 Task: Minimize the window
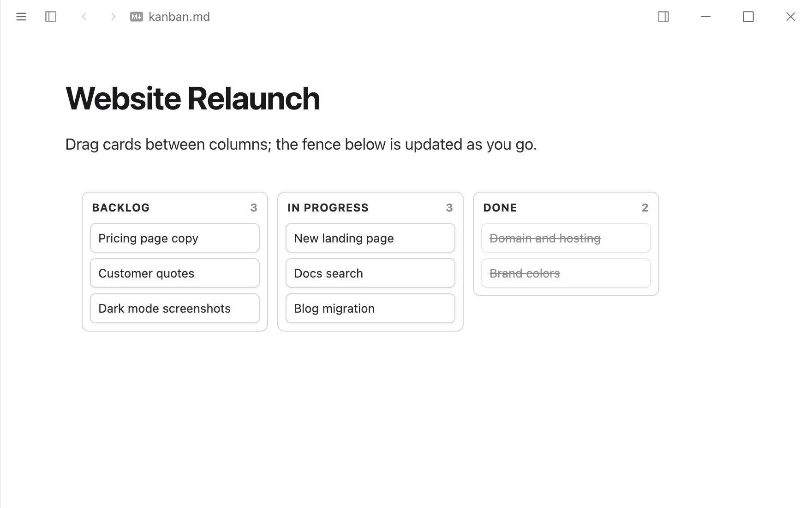[x=706, y=17]
